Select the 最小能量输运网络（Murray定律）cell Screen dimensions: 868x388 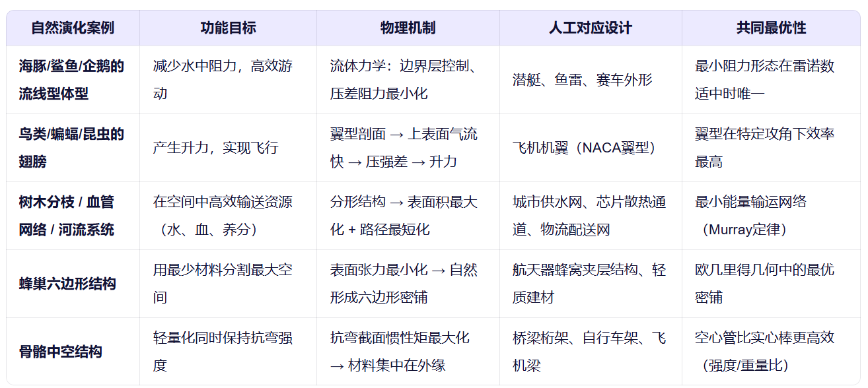pyautogui.click(x=771, y=216)
